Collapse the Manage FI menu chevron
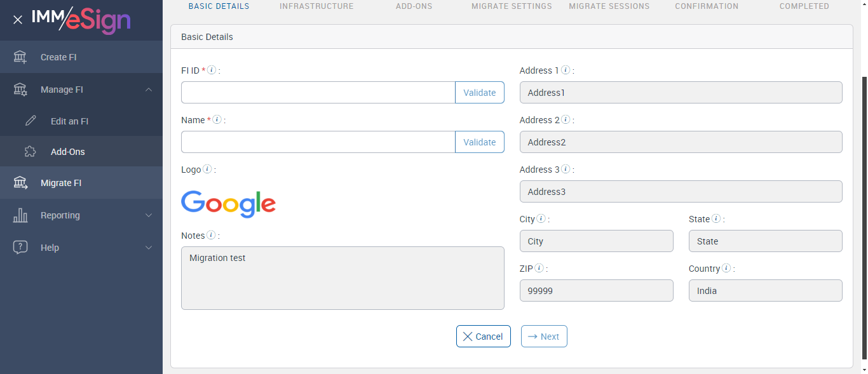 (x=149, y=90)
